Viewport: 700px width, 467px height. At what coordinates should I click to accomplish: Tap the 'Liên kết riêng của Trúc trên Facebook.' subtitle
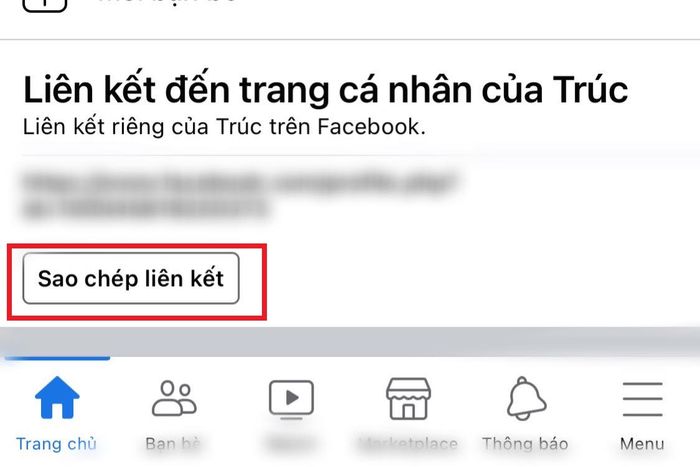(224, 127)
